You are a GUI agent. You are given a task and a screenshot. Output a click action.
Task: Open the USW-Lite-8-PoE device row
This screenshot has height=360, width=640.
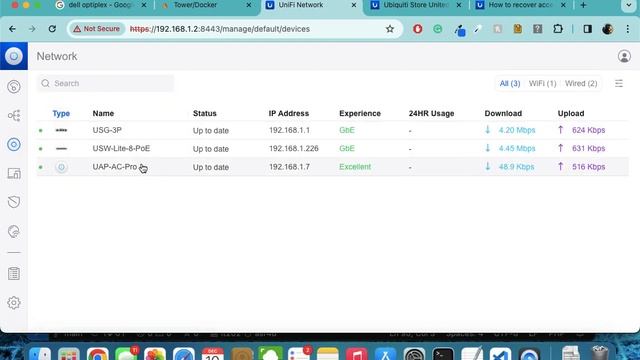point(333,149)
